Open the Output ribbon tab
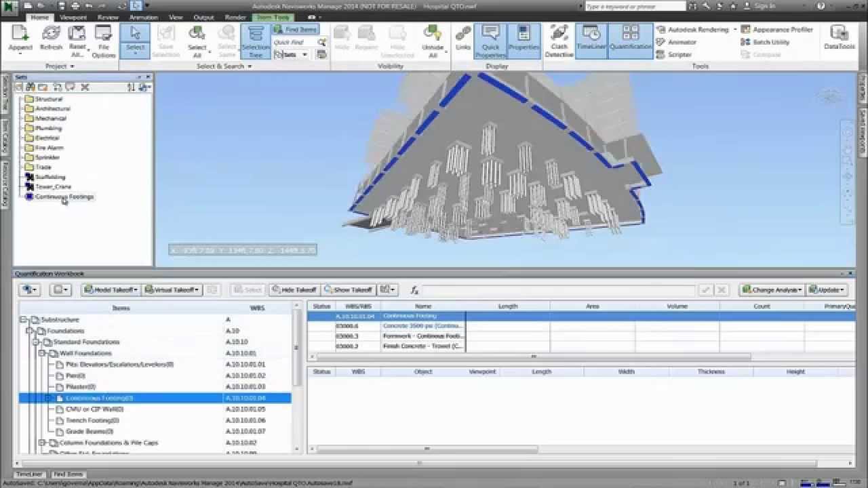868x488 pixels. (x=203, y=17)
